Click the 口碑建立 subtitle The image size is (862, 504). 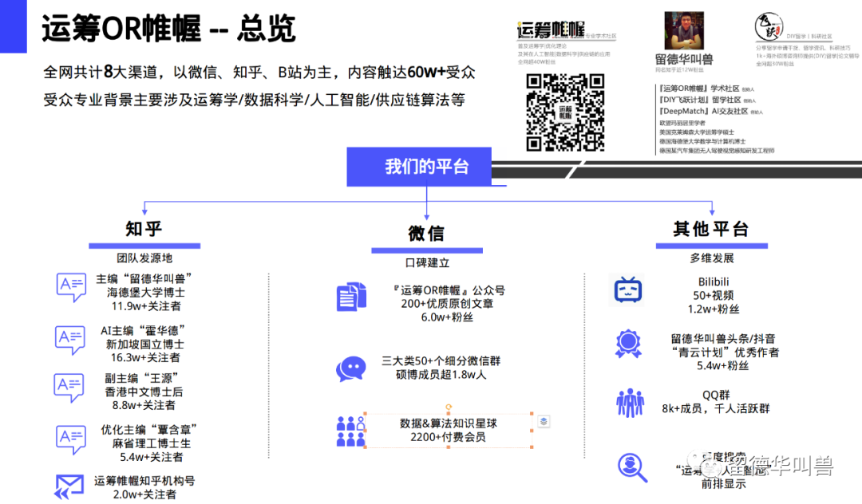[x=427, y=263]
